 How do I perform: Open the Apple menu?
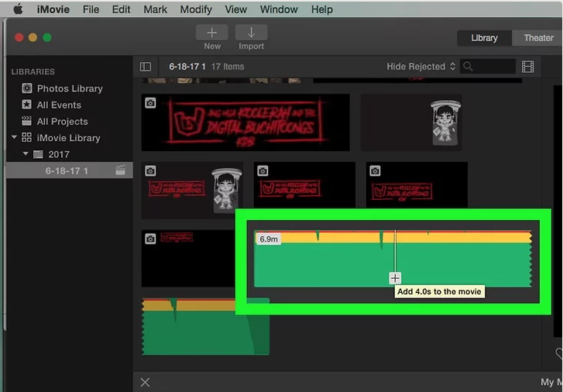pos(19,9)
